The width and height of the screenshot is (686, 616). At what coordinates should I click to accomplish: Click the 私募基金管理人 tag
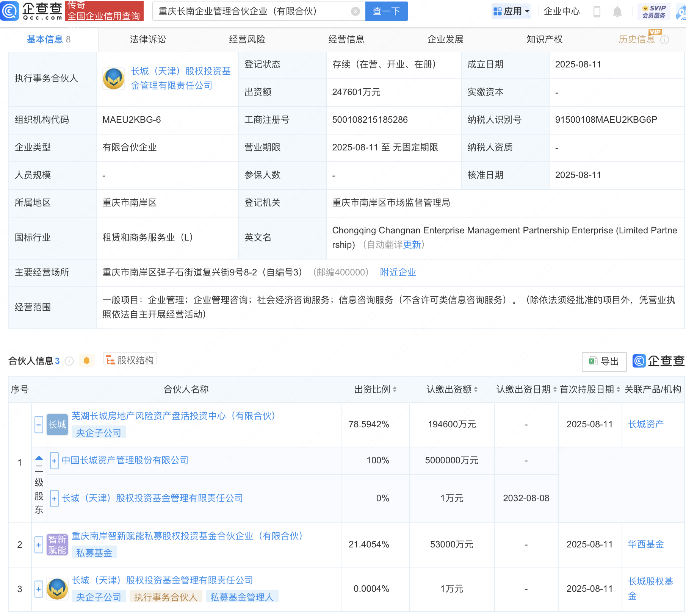pos(242,597)
